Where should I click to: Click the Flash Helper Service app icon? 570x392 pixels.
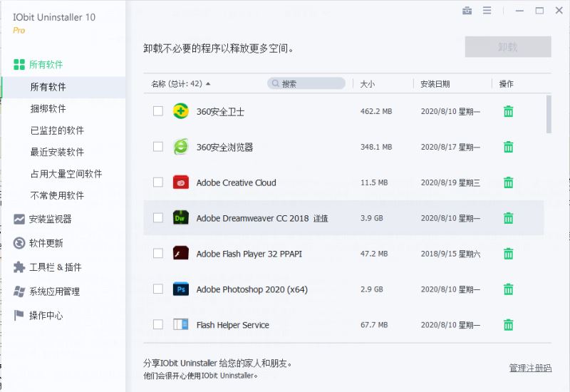181,324
